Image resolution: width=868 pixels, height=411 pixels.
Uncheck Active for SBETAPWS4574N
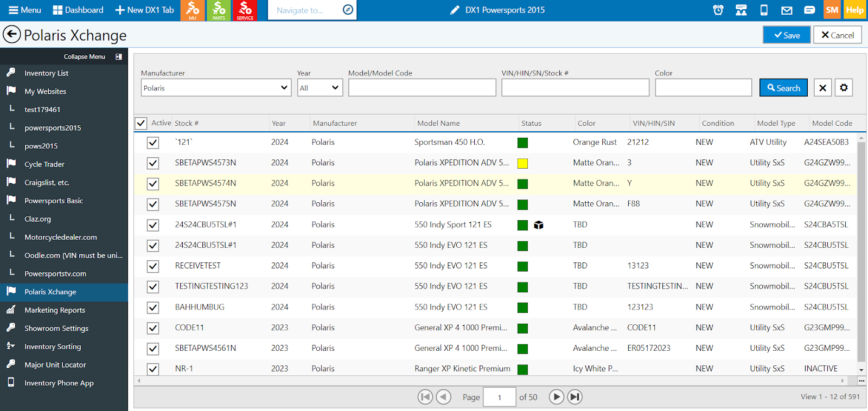pyautogui.click(x=153, y=184)
